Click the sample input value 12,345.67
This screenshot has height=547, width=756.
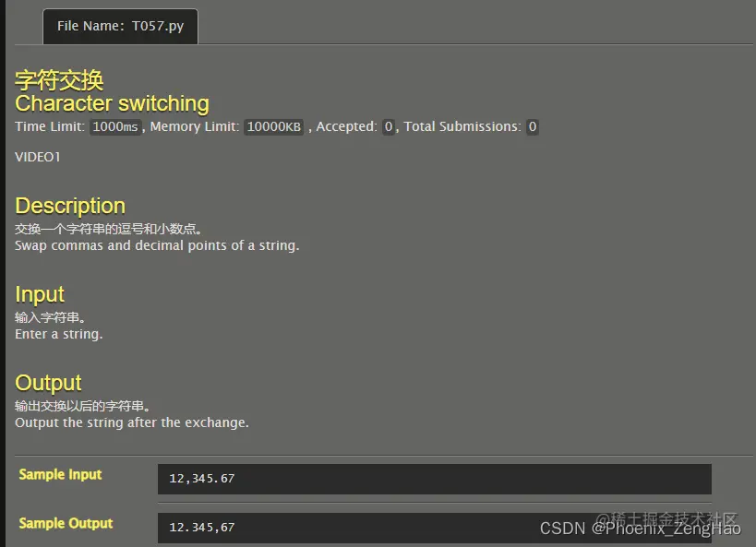point(202,479)
